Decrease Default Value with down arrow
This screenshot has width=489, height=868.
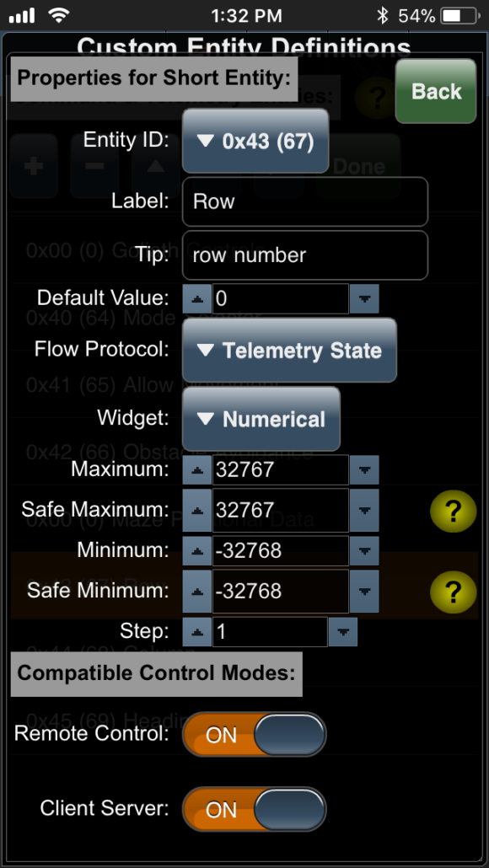pyautogui.click(x=364, y=299)
